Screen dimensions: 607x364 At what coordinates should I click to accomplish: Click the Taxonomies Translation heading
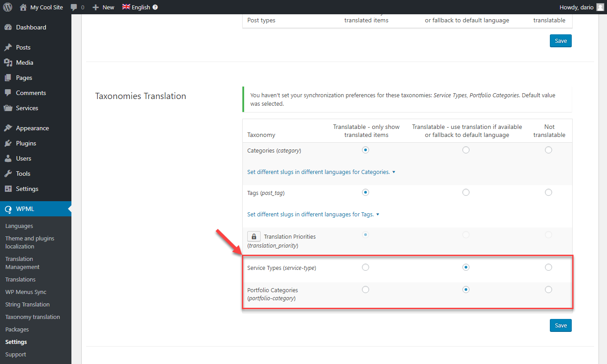(141, 96)
